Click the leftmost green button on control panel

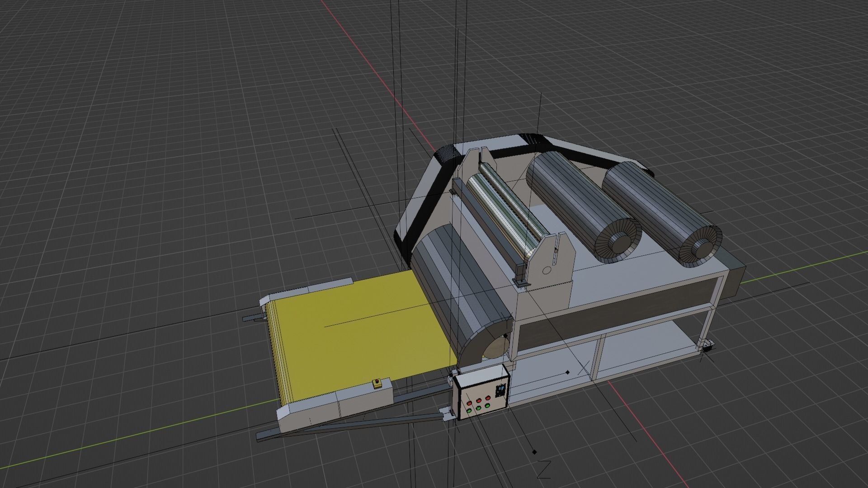pyautogui.click(x=469, y=411)
